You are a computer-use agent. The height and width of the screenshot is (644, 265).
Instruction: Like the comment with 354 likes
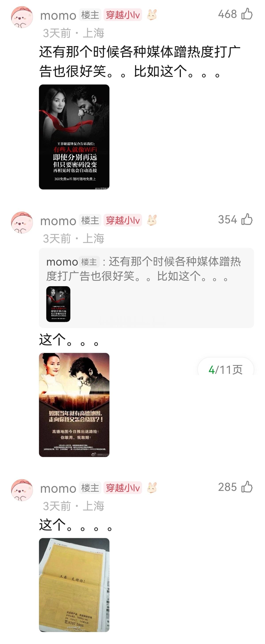pos(247,219)
